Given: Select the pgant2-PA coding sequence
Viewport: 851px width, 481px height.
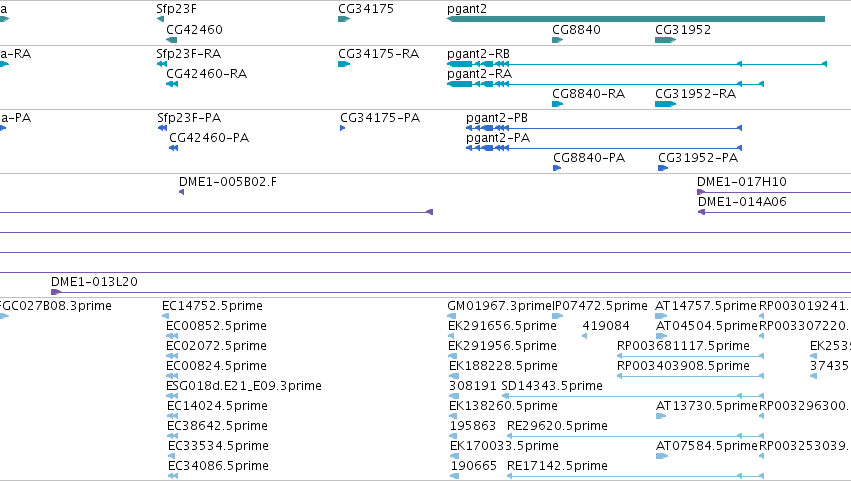Looking at the screenshot, I should [x=604, y=148].
